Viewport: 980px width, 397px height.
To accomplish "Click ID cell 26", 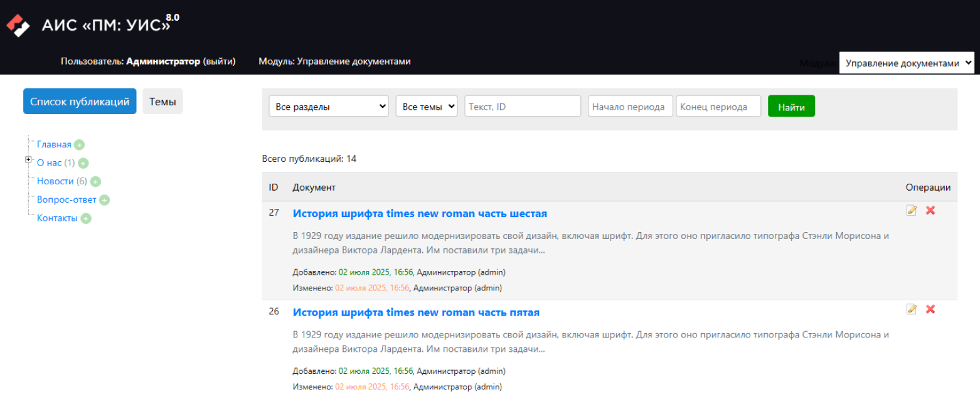I will (x=274, y=312).
